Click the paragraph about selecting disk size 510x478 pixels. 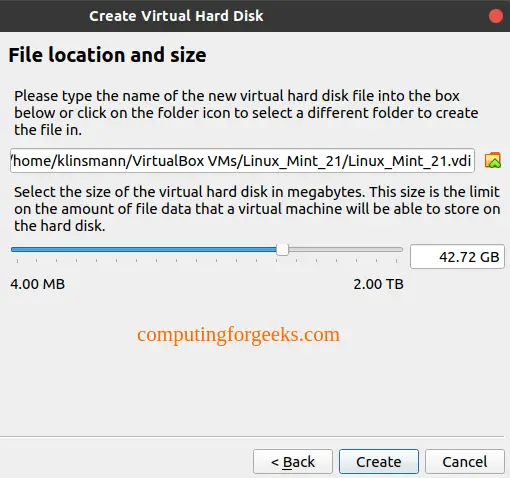click(257, 209)
